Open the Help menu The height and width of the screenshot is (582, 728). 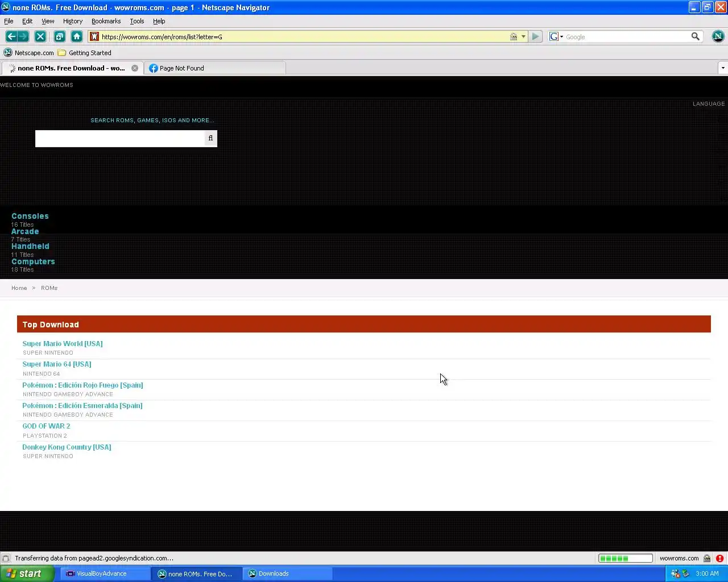click(x=159, y=21)
